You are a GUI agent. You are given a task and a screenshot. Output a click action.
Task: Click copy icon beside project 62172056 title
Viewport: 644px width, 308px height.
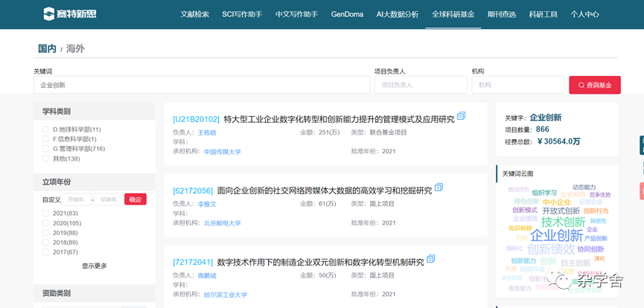439,187
